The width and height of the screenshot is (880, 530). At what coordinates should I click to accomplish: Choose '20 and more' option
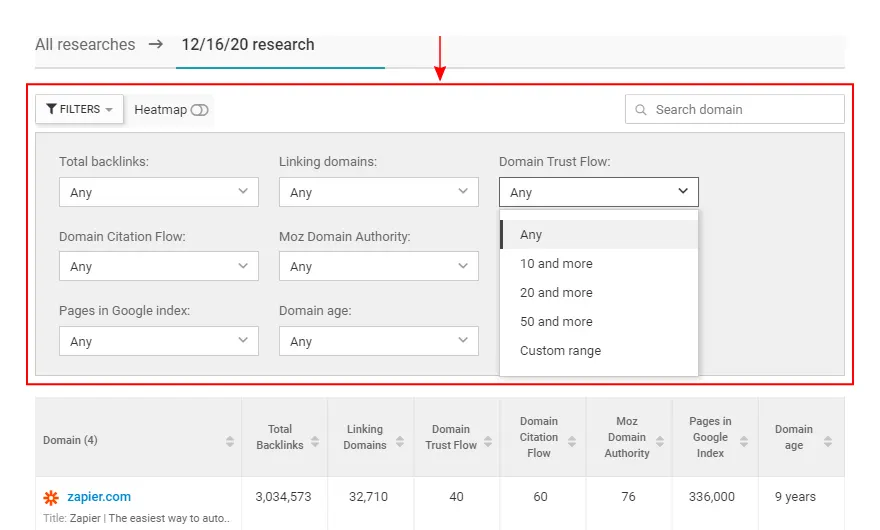pyautogui.click(x=599, y=293)
